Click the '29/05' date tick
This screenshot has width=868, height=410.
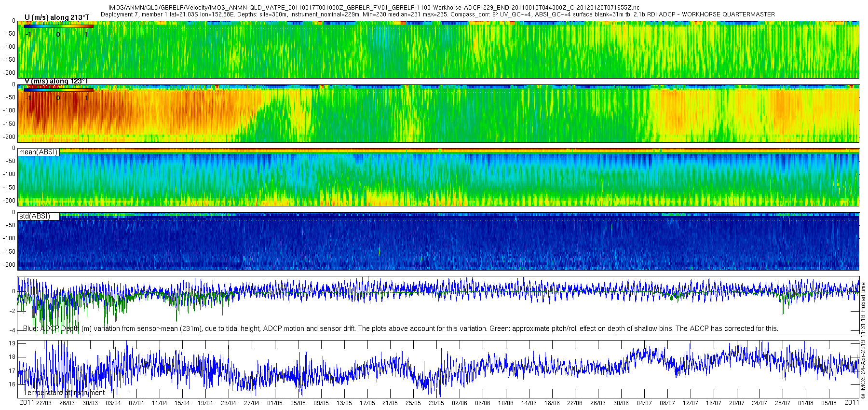436,403
